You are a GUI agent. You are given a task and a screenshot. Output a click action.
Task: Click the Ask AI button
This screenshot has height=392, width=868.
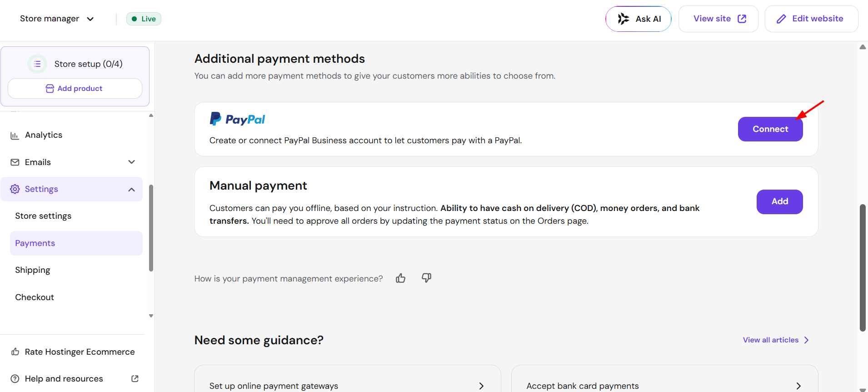(x=639, y=19)
